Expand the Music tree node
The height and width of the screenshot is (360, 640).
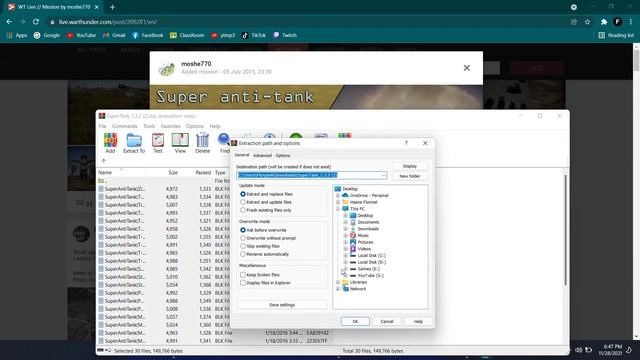345,236
